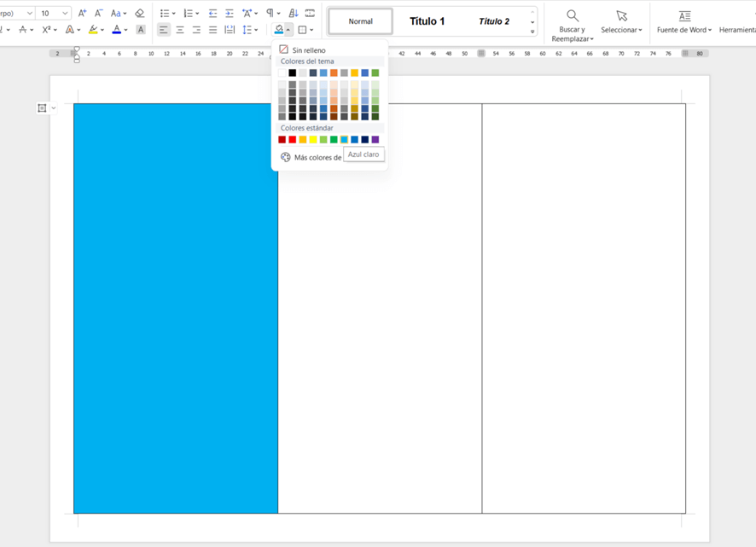The width and height of the screenshot is (756, 547).
Task: Apply the Normal style
Action: 360,21
